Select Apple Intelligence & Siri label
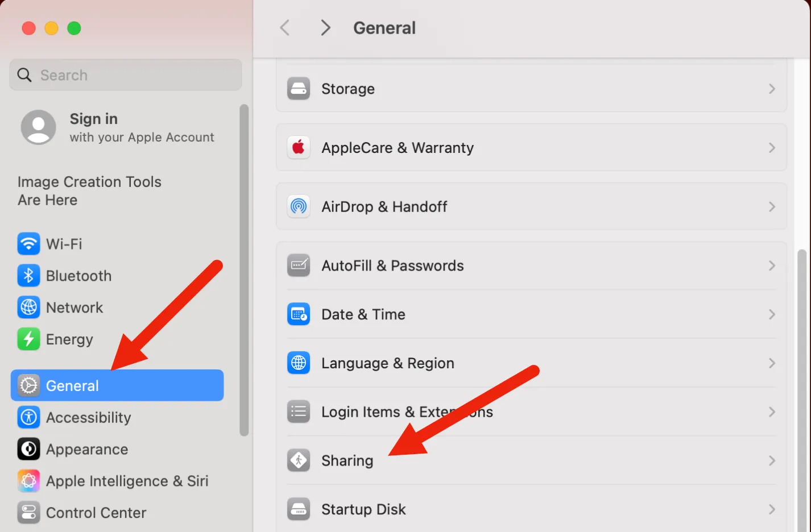The width and height of the screenshot is (811, 532). 127,481
